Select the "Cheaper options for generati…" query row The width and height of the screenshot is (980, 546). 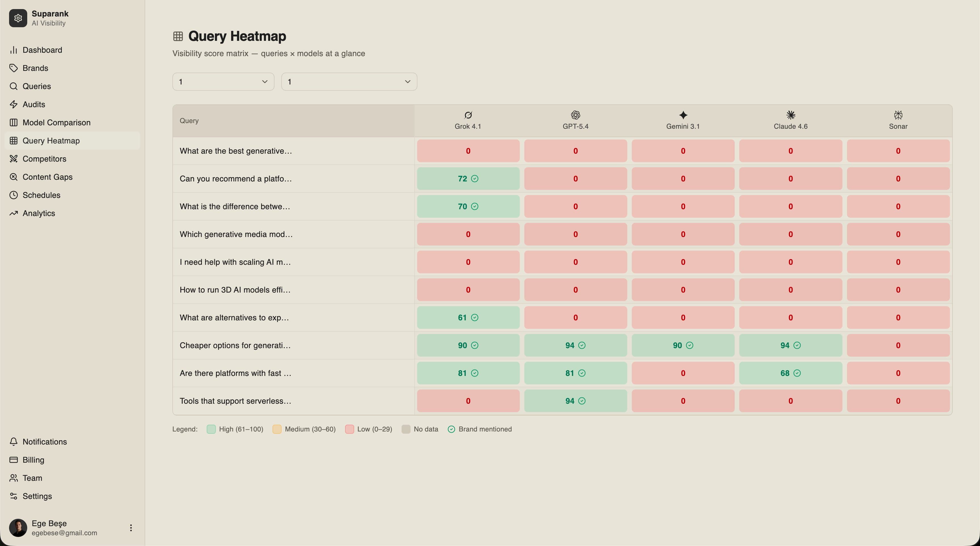coord(235,345)
